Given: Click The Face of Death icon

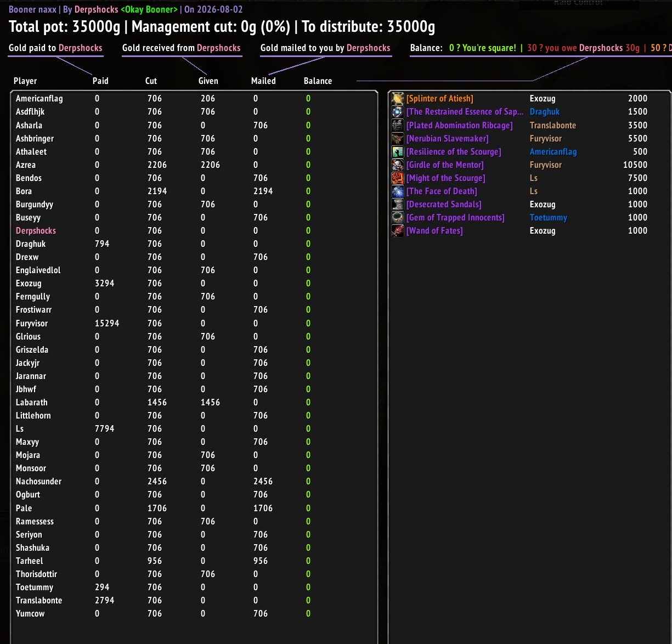Looking at the screenshot, I should tap(398, 191).
